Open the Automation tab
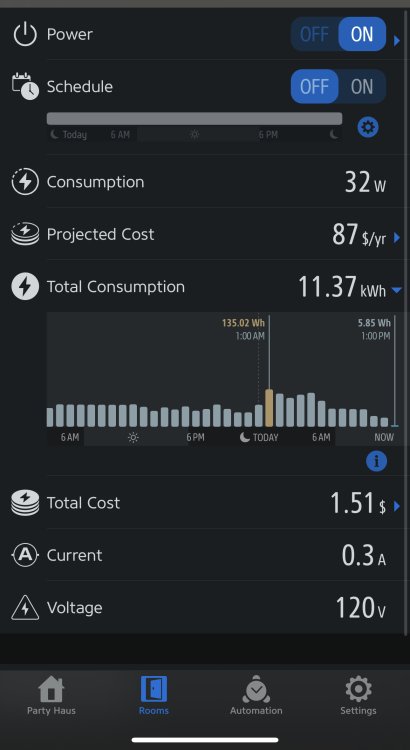Screen dimensions: 410x750 point(256,695)
